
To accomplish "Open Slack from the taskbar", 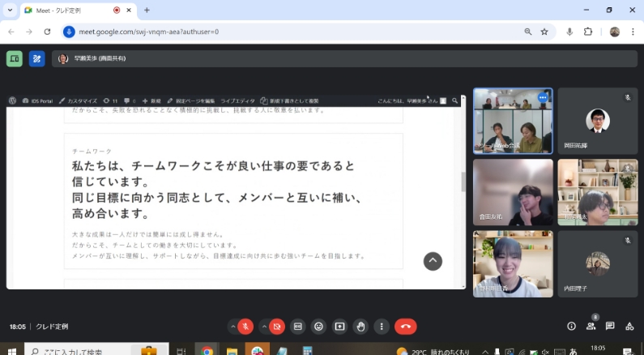I will tap(257, 350).
